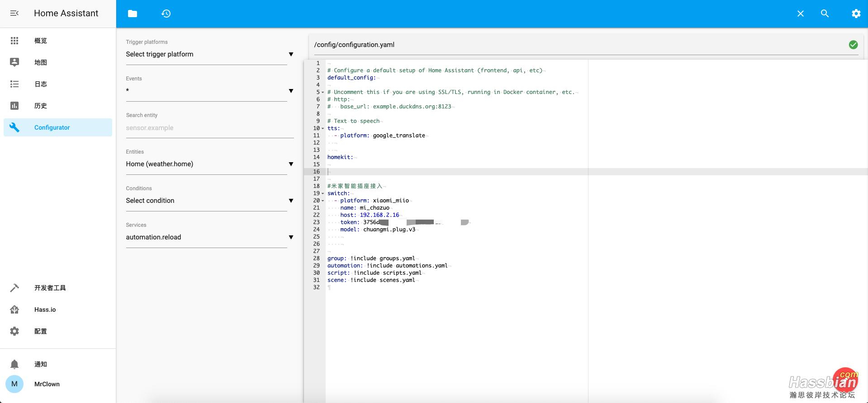
Task: Collapse the Home Assistant sidebar menu
Action: click(14, 13)
